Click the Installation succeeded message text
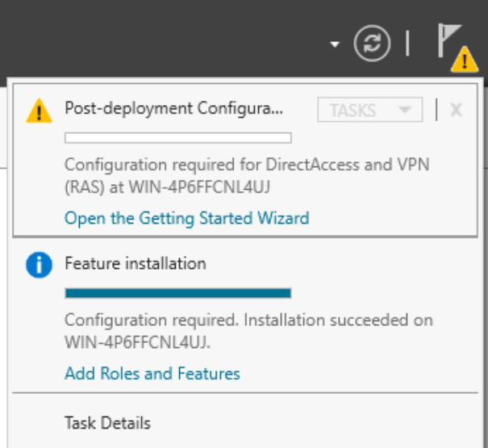488x448 pixels. click(248, 329)
